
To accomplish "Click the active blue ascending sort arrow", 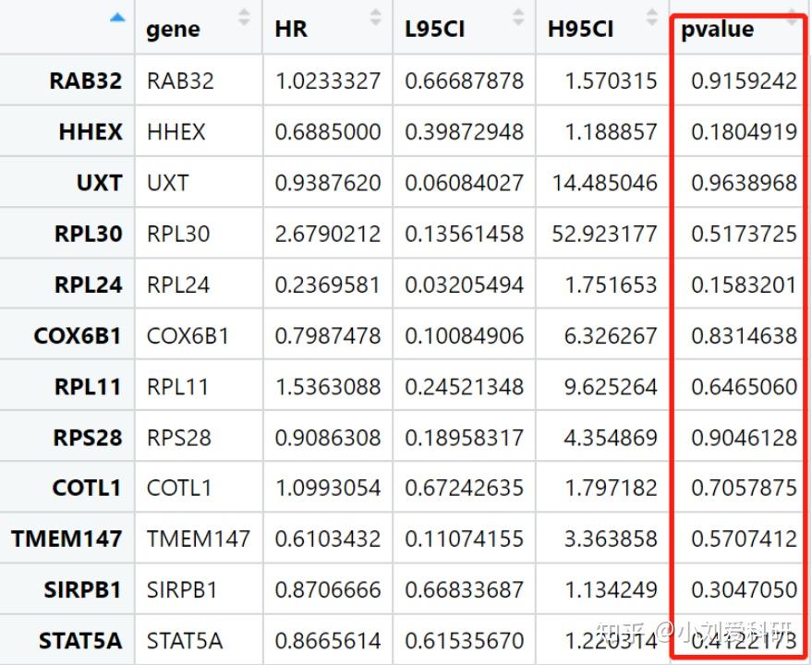I will 117,17.
